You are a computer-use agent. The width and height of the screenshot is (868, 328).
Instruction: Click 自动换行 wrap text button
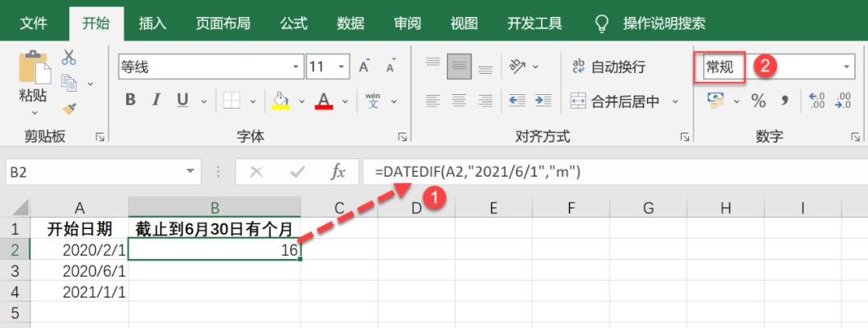click(608, 67)
